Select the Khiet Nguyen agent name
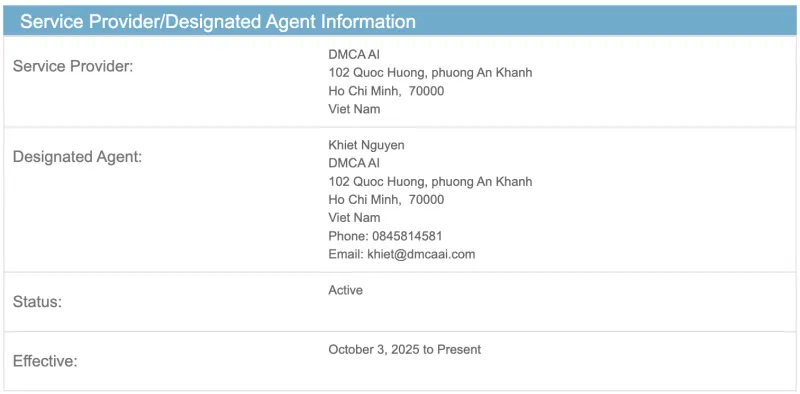800x394 pixels. 366,145
